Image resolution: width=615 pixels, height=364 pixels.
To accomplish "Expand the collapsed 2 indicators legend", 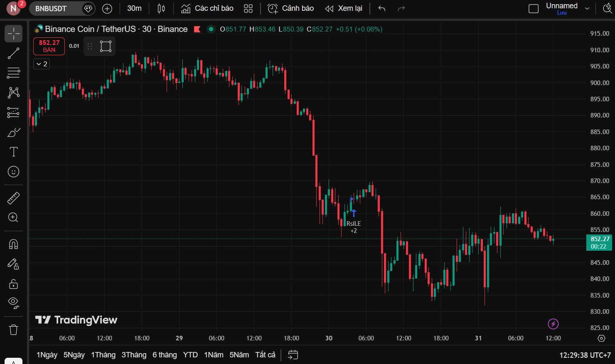I will (x=42, y=64).
